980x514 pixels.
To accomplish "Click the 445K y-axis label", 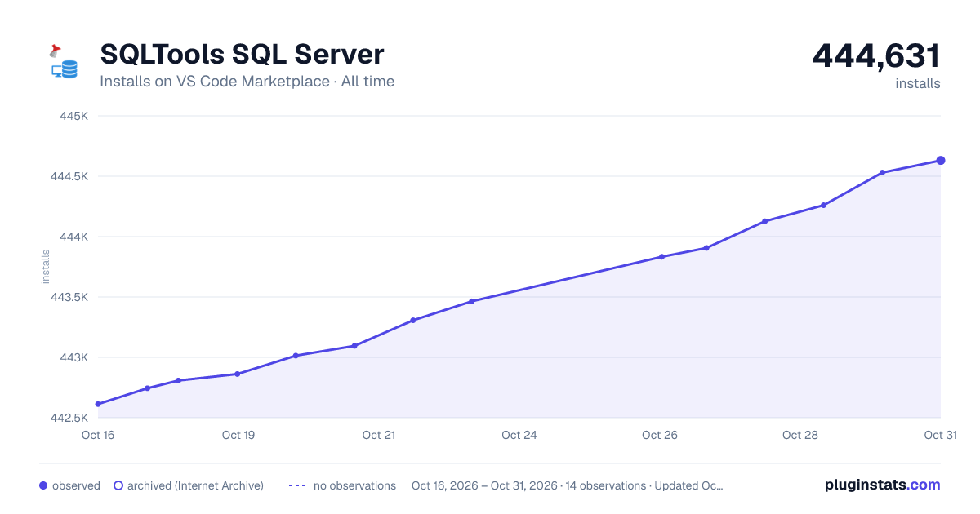I will pyautogui.click(x=73, y=116).
